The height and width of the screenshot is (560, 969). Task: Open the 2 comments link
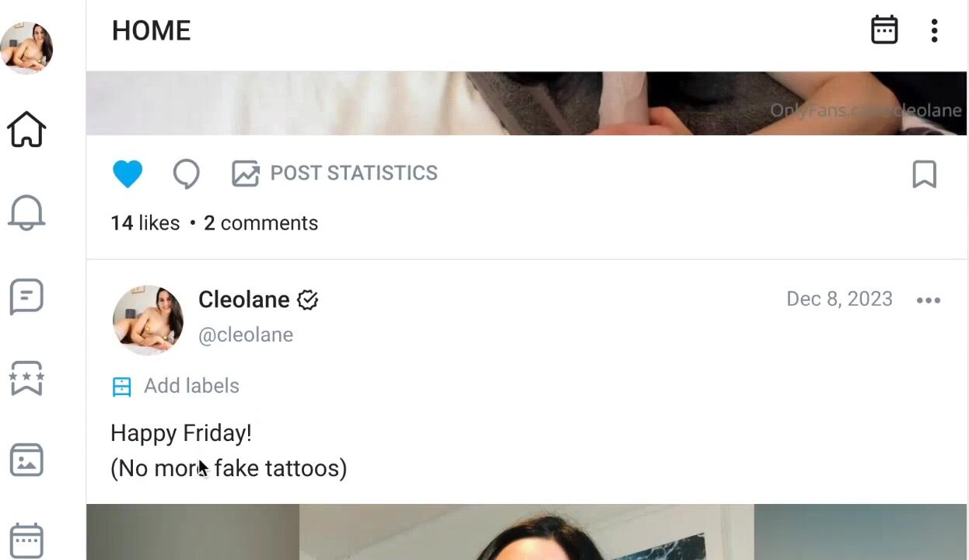(261, 223)
